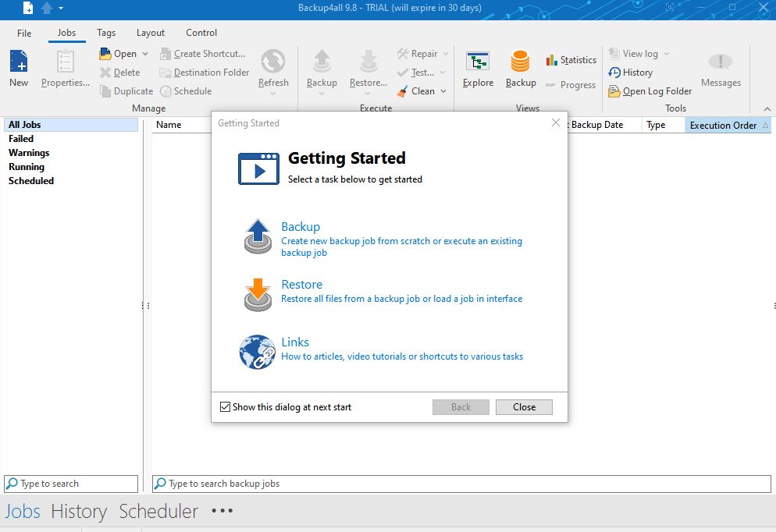Image resolution: width=776 pixels, height=532 pixels.
Task: Click the up arrow icon in title bar
Action: click(47, 8)
